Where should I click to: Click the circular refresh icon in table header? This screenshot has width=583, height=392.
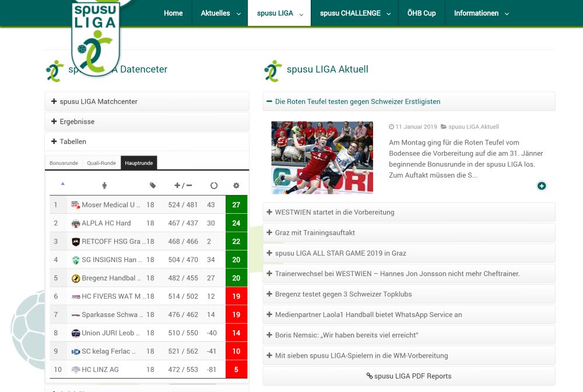pos(214,185)
